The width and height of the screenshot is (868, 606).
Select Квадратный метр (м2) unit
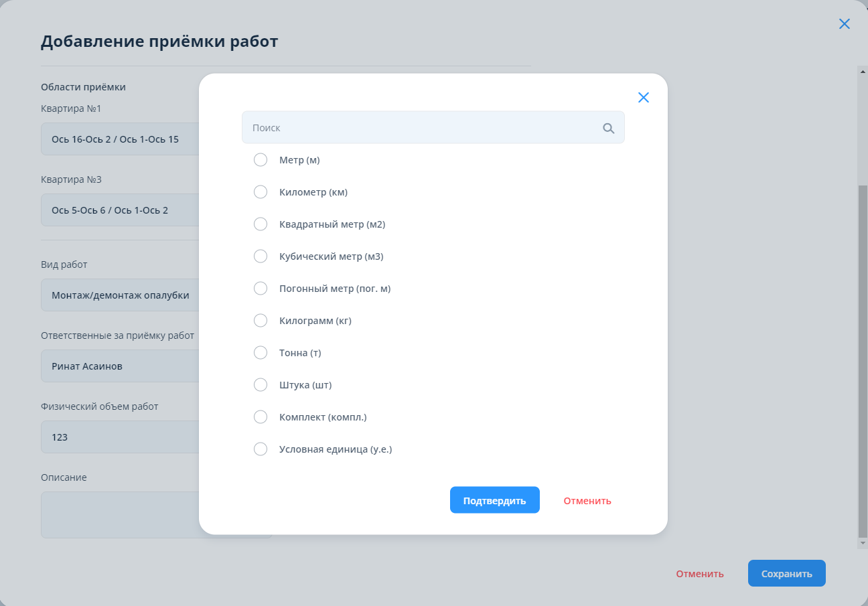click(261, 224)
